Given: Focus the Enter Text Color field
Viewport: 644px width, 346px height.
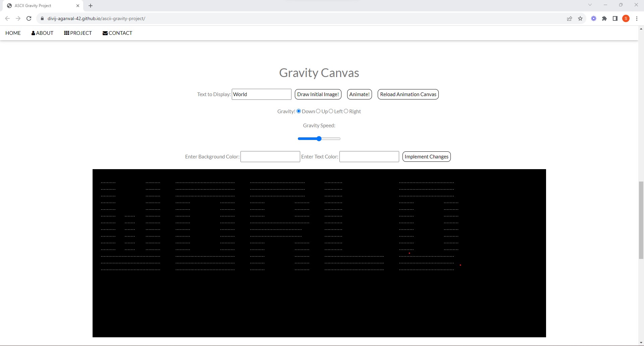Looking at the screenshot, I should click(369, 157).
